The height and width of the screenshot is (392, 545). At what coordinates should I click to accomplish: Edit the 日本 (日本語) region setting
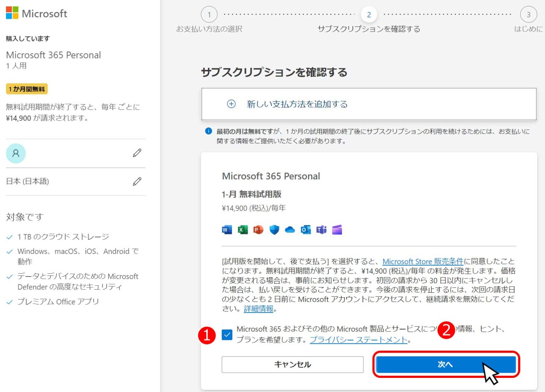point(137,181)
